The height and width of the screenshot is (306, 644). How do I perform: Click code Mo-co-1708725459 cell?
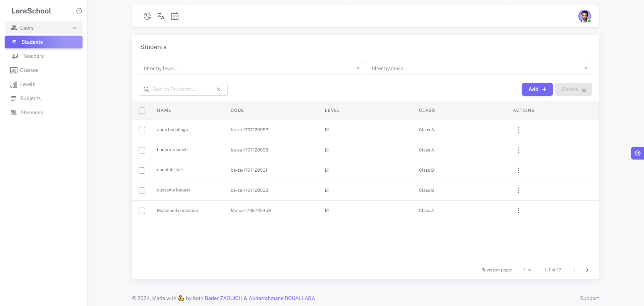(251, 211)
